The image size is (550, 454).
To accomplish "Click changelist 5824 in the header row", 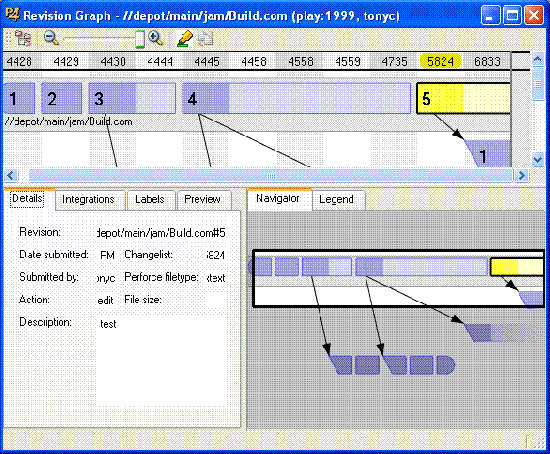I will coord(441,62).
